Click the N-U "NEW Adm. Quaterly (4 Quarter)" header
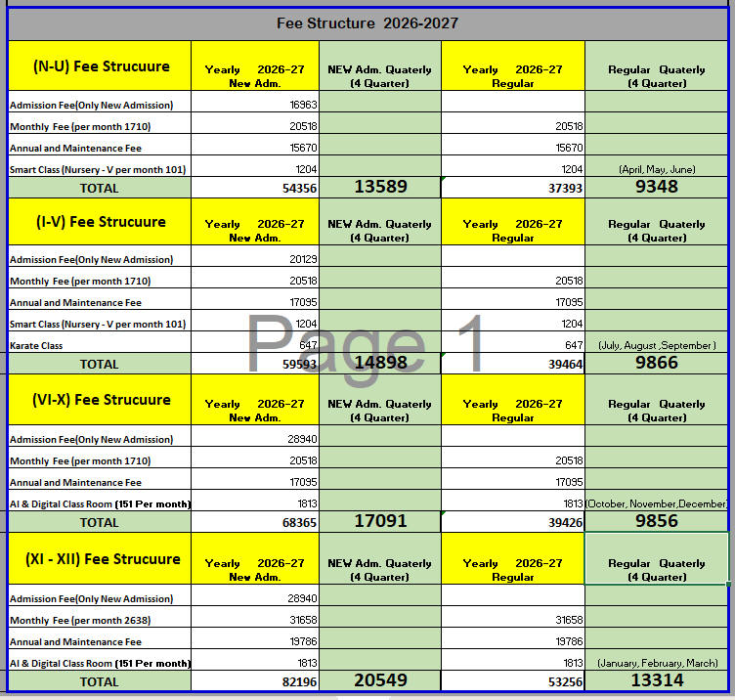The image size is (735, 700). tap(380, 66)
